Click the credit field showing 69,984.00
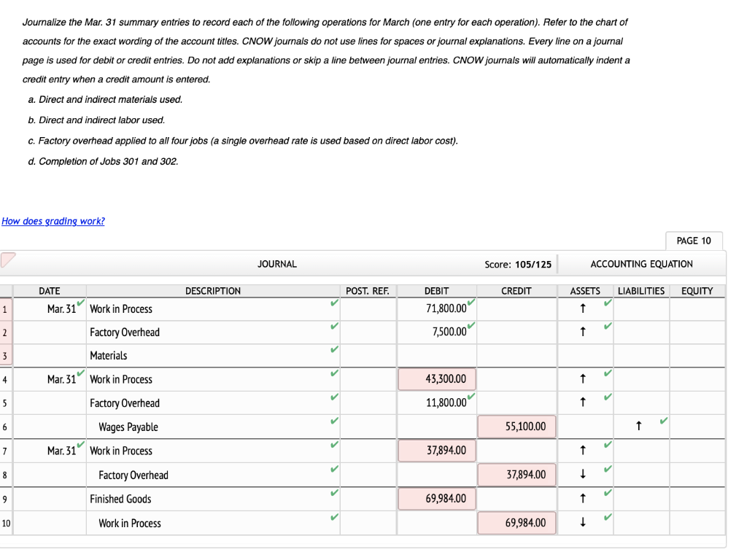 [x=516, y=522]
